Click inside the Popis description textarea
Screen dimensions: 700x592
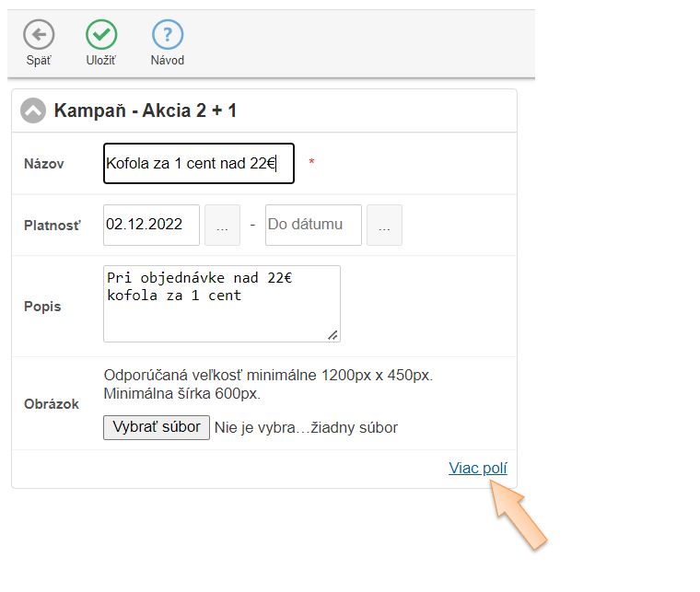pos(221,304)
